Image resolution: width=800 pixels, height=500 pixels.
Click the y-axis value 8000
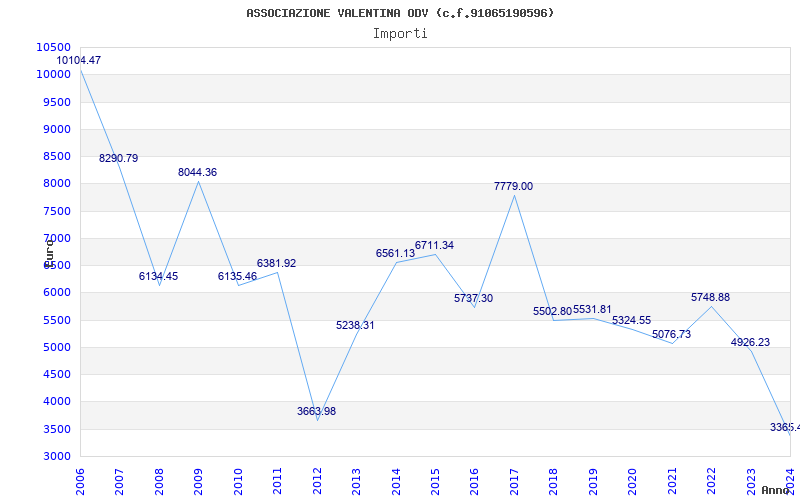click(56, 184)
